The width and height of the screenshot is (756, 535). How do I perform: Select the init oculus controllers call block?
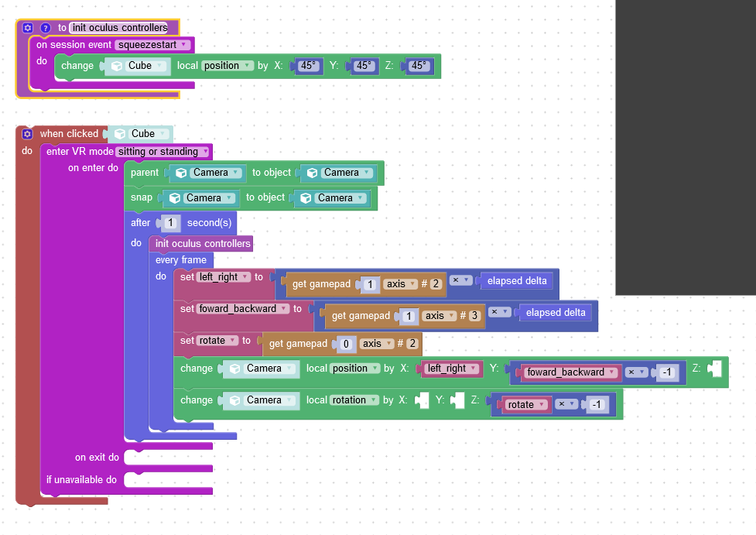(x=202, y=244)
